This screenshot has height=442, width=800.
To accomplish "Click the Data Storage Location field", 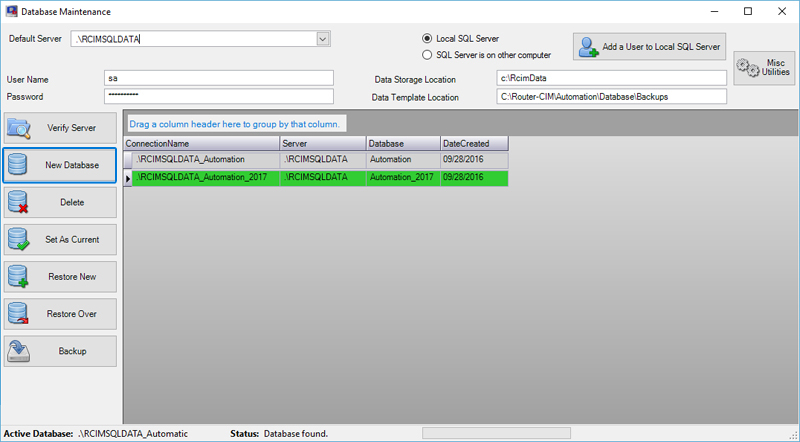I will (x=611, y=78).
